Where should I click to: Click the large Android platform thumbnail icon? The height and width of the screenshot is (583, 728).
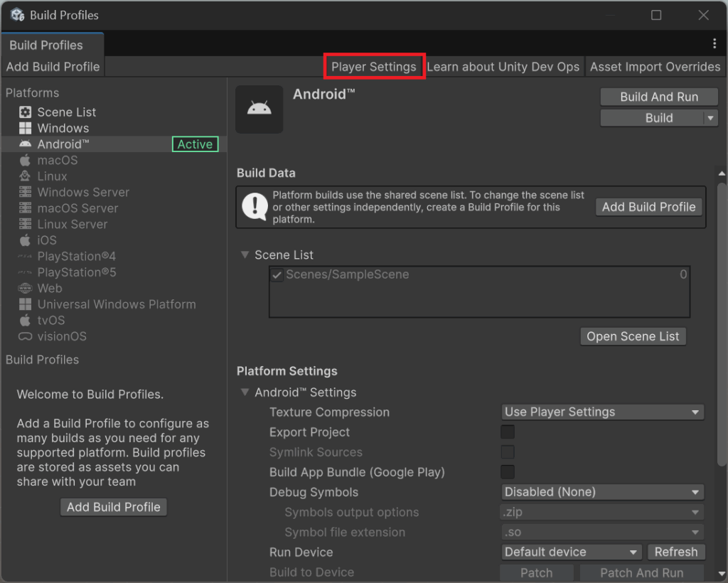pyautogui.click(x=259, y=109)
